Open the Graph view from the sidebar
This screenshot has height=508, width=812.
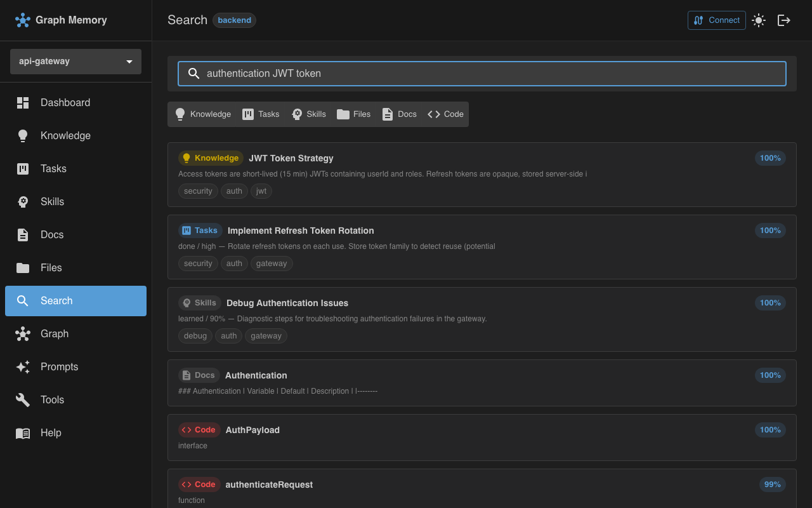pos(55,333)
